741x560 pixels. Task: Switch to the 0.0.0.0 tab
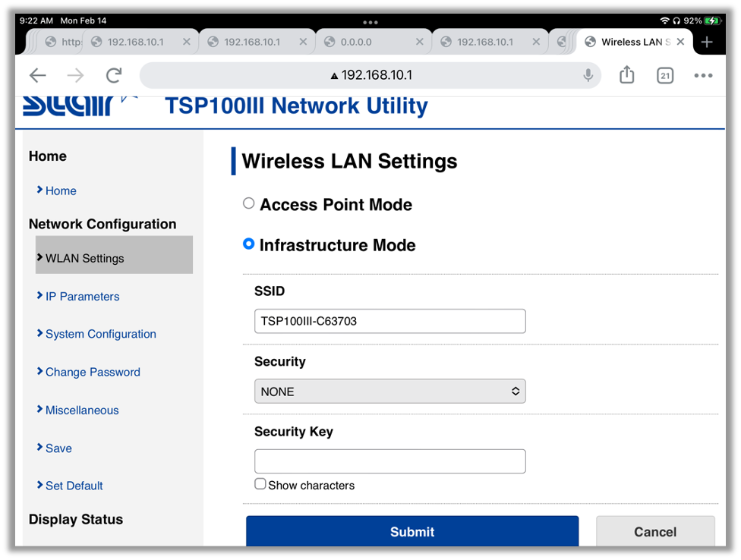click(364, 42)
